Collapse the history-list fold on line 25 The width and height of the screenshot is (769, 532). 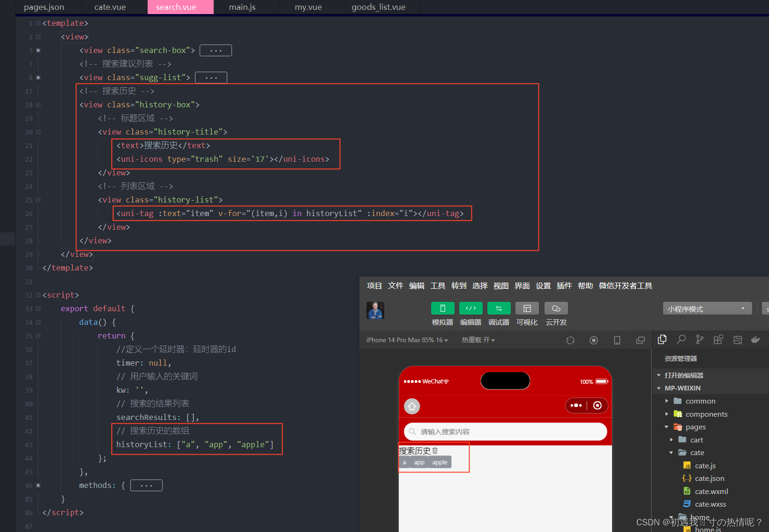38,200
